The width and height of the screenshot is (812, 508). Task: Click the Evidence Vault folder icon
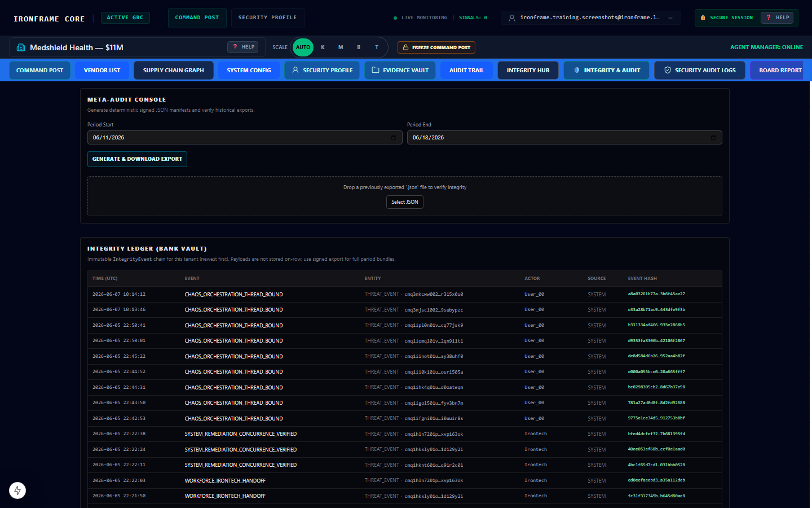(x=376, y=70)
